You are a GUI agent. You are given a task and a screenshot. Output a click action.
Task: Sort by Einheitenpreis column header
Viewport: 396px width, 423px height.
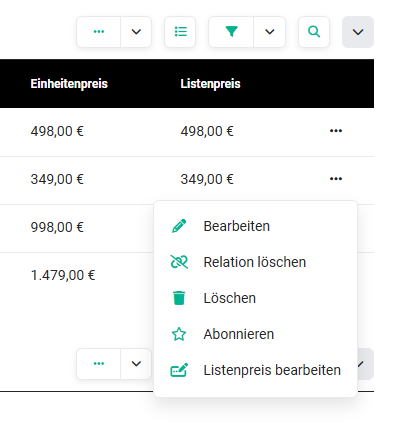[69, 84]
